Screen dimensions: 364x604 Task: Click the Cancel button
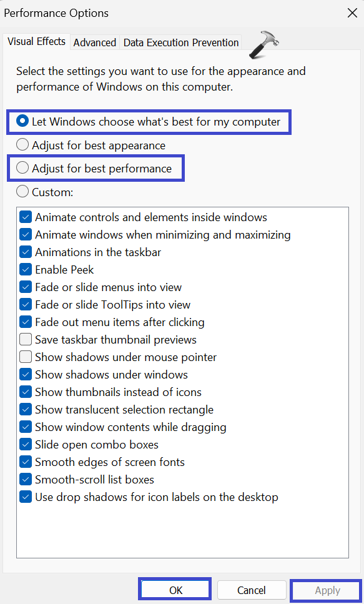(x=252, y=590)
